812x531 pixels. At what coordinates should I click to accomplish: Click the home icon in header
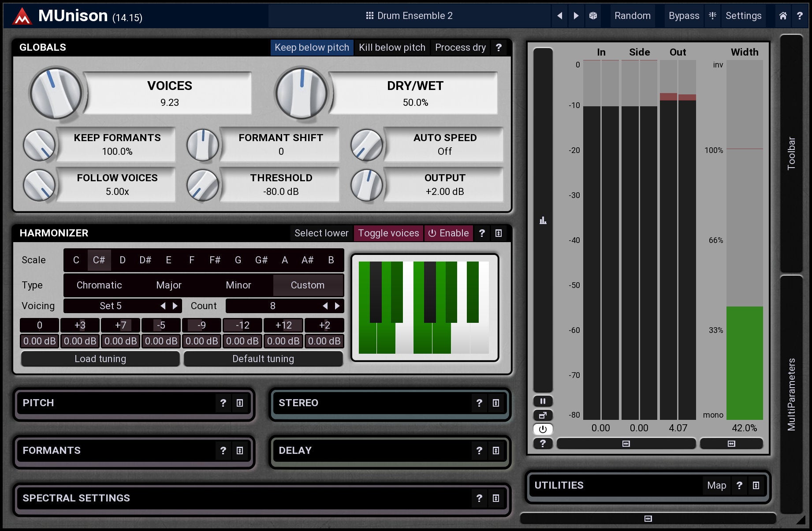783,16
